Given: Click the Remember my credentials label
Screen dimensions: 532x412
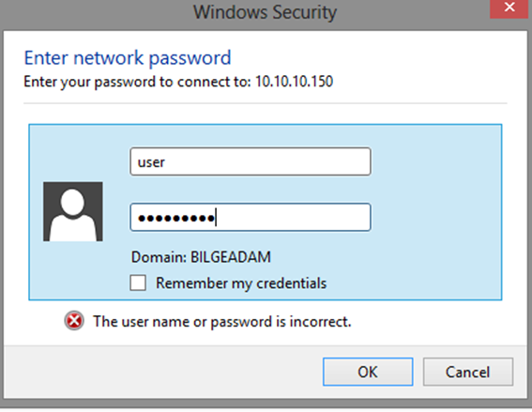Looking at the screenshot, I should (241, 283).
